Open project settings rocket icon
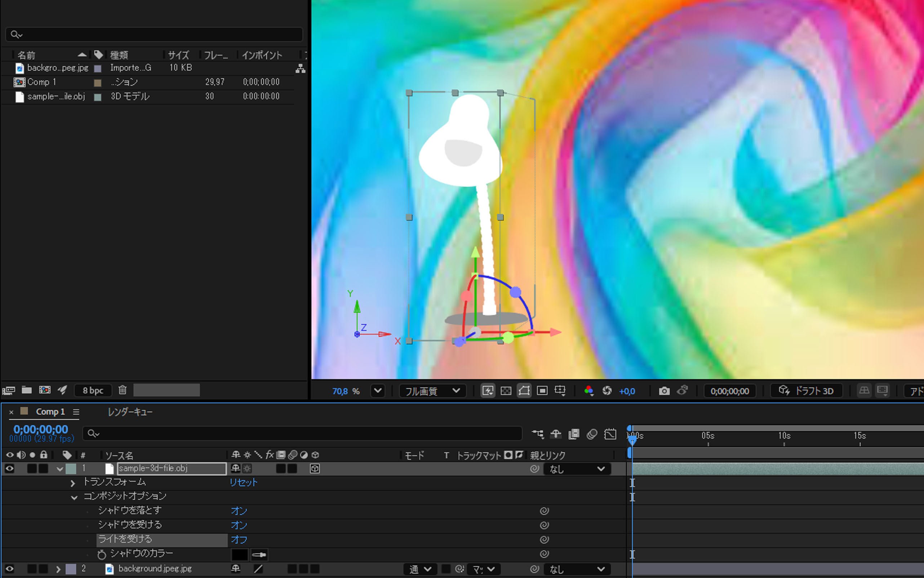The image size is (924, 578). pos(62,390)
